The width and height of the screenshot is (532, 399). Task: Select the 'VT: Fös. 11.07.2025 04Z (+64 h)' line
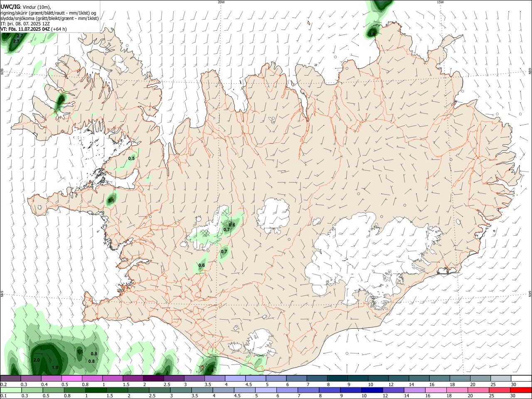[34, 29]
